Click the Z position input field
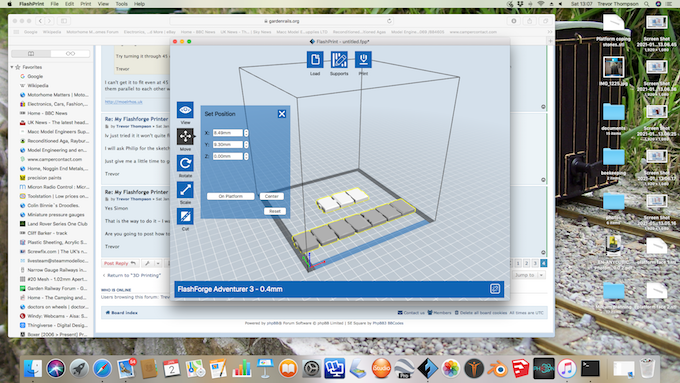The image size is (680, 383). [228, 156]
